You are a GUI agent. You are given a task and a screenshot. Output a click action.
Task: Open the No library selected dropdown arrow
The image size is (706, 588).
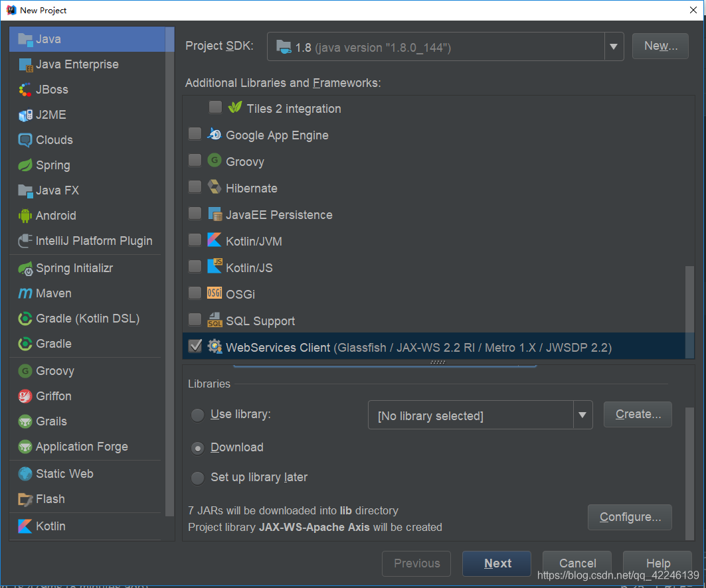point(582,415)
